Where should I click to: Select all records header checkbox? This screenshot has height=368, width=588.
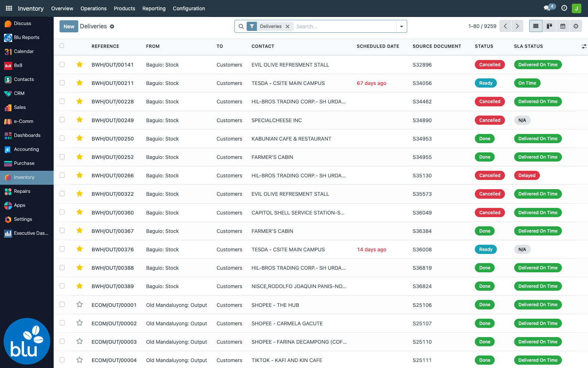62,46
